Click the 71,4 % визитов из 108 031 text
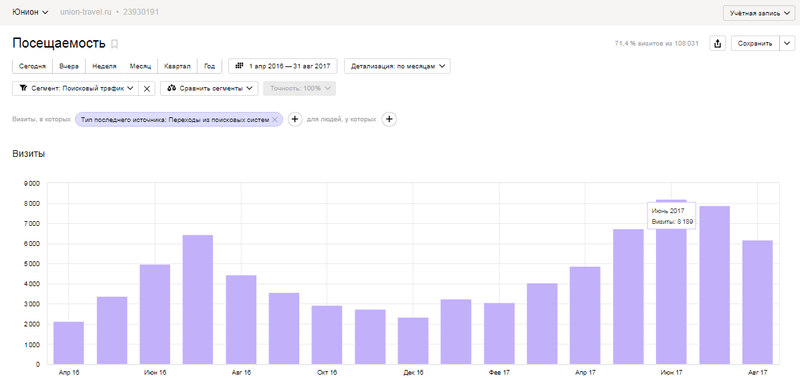The height and width of the screenshot is (378, 800). click(657, 44)
